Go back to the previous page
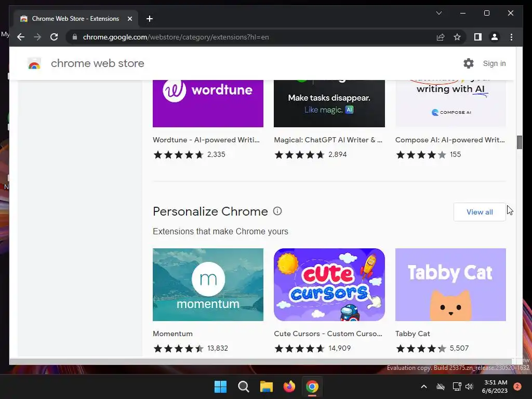The height and width of the screenshot is (399, 532). 21,37
